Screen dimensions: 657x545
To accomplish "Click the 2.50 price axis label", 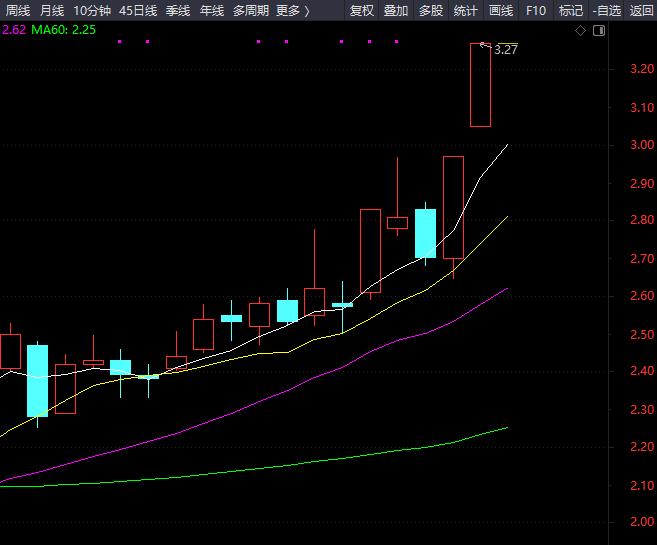I will [642, 335].
